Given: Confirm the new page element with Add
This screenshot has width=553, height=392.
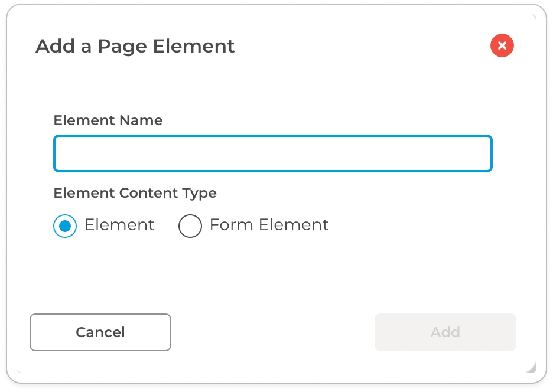Looking at the screenshot, I should pos(445,332).
